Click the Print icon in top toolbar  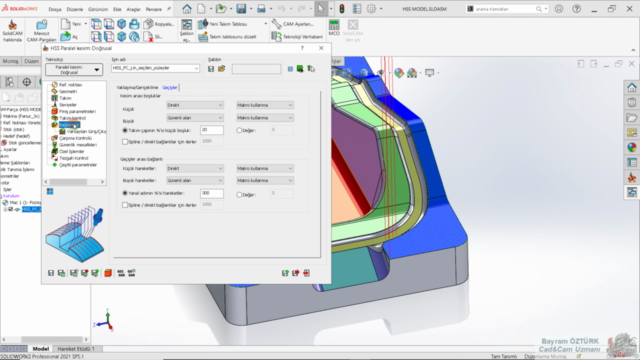(261, 9)
